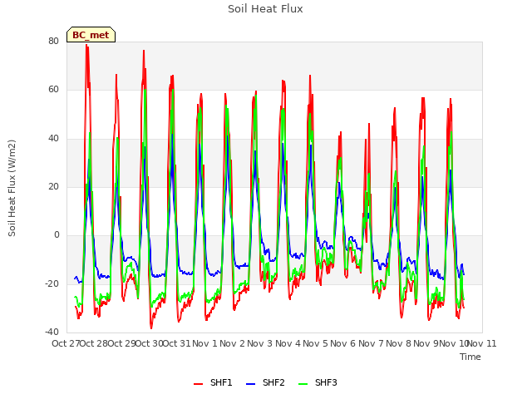Click the Oct 30 x-axis label
The width and height of the screenshot is (532, 399).
coord(150,343)
